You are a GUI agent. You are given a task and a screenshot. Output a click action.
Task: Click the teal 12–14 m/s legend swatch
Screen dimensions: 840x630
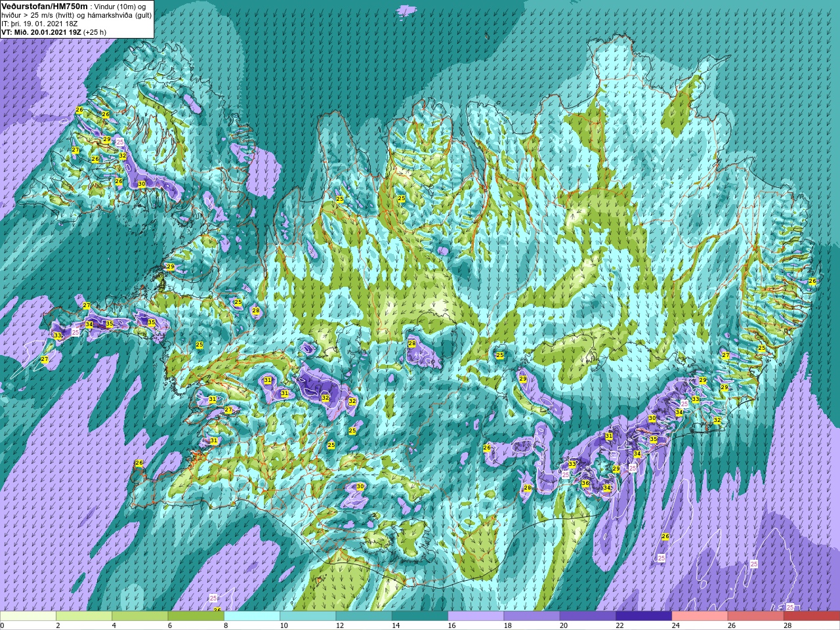click(x=364, y=616)
